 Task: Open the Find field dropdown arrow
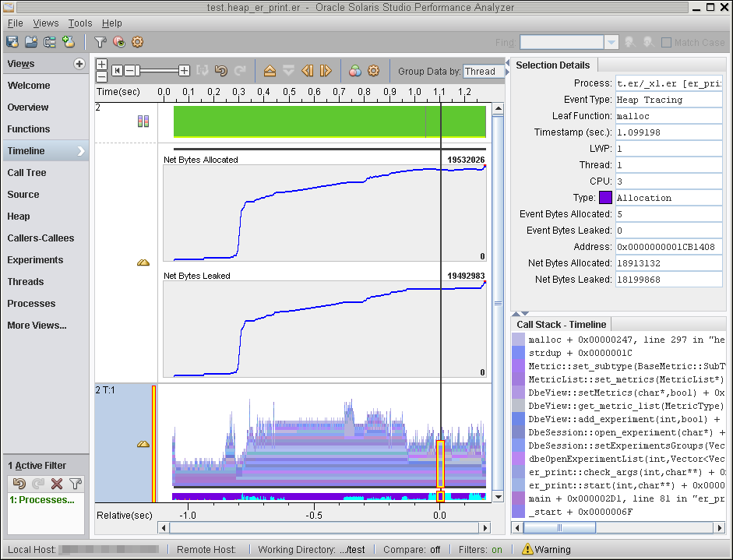(611, 43)
